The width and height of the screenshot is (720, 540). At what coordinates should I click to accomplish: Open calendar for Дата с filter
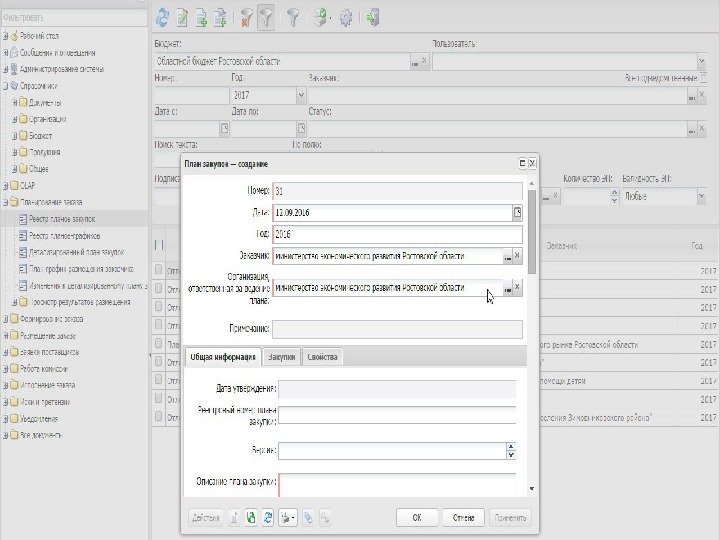(x=224, y=128)
